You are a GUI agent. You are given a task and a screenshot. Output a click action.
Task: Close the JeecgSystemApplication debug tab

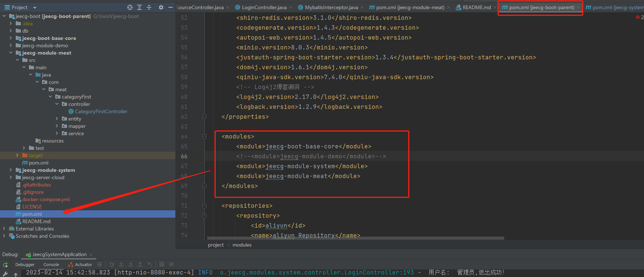point(91,255)
